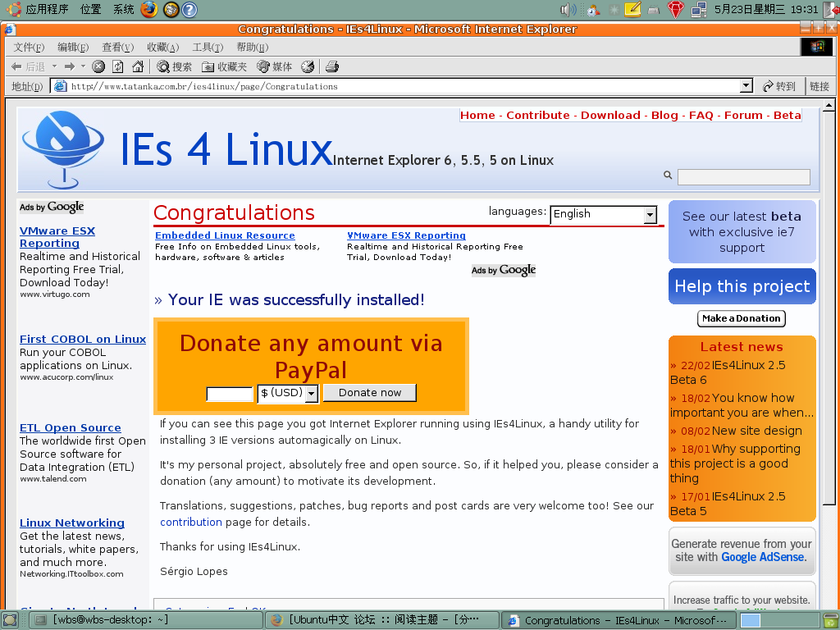This screenshot has width=840, height=630.
Task: Open the Download link in site navigation
Action: point(610,115)
